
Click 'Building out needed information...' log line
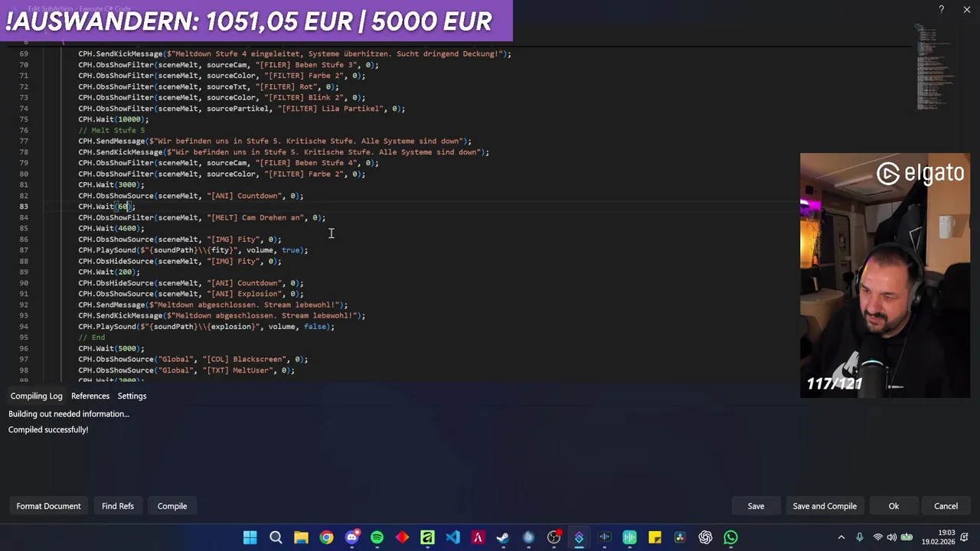(x=69, y=414)
